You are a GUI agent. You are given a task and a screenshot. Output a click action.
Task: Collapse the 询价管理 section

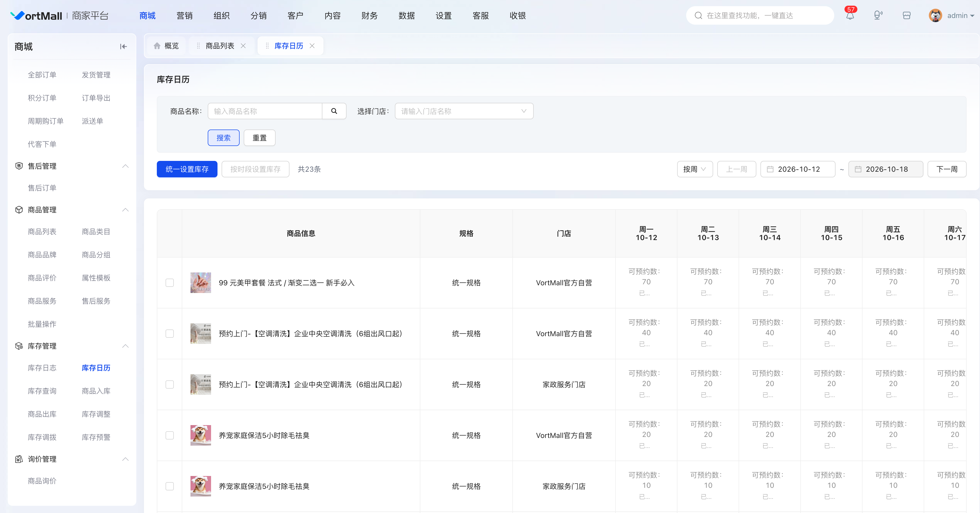click(125, 459)
